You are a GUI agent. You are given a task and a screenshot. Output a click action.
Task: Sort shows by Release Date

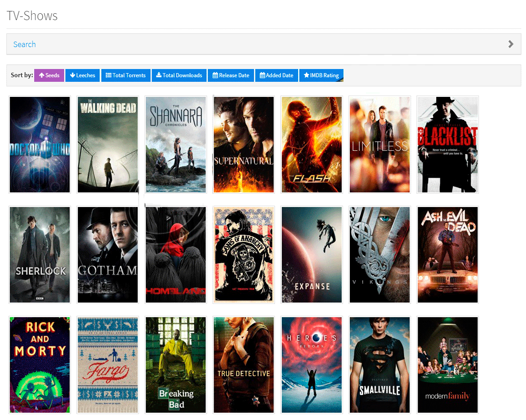click(x=231, y=75)
